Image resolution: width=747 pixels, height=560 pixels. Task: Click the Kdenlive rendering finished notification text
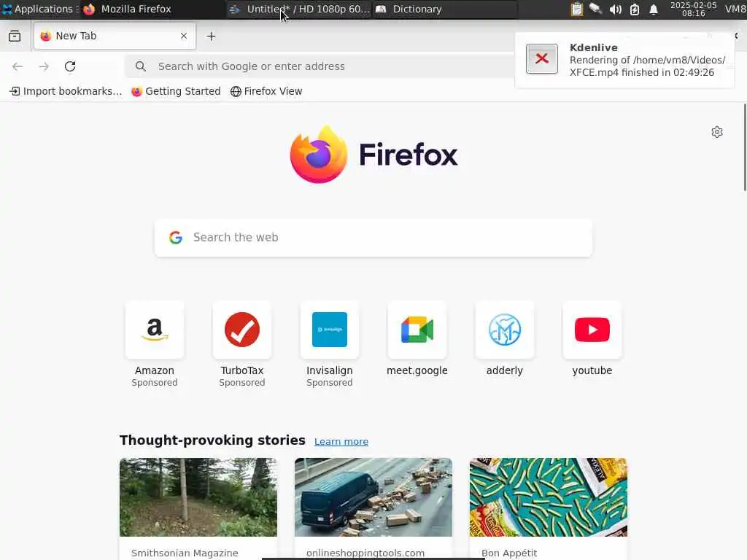click(647, 66)
